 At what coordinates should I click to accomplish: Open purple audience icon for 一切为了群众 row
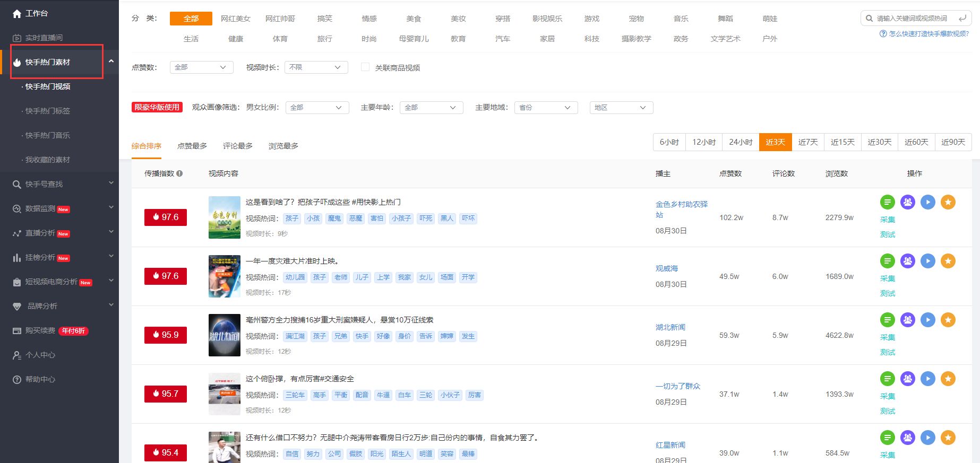(x=908, y=379)
